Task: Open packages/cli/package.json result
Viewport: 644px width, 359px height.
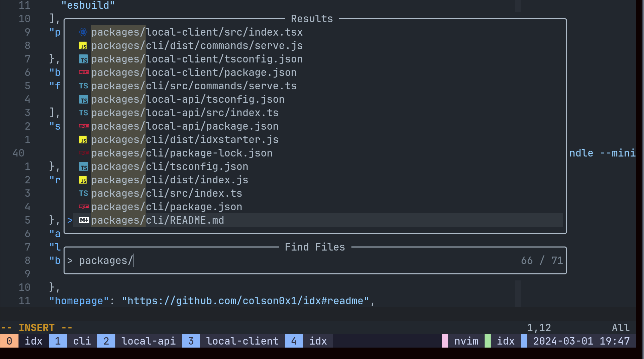Action: pyautogui.click(x=166, y=207)
